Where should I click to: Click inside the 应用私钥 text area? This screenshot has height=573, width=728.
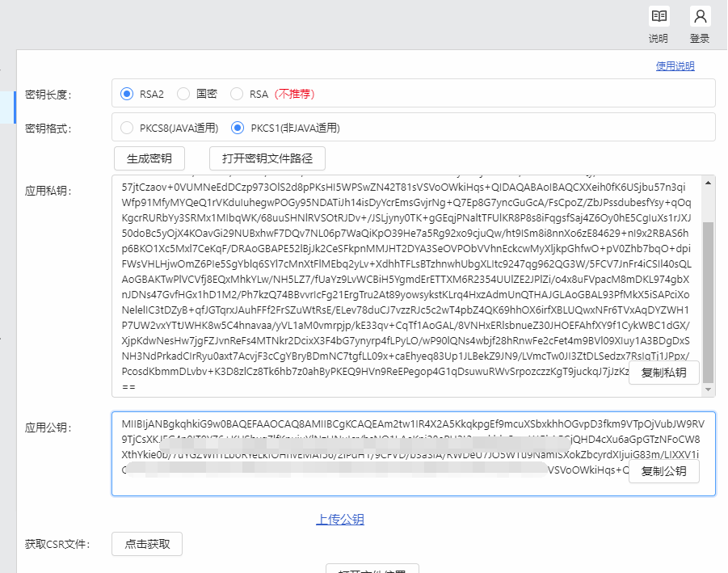[364, 283]
